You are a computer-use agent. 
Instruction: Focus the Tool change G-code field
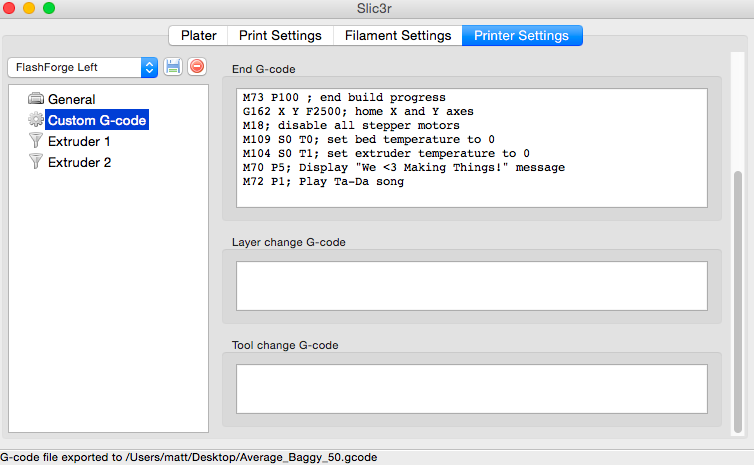coord(471,389)
